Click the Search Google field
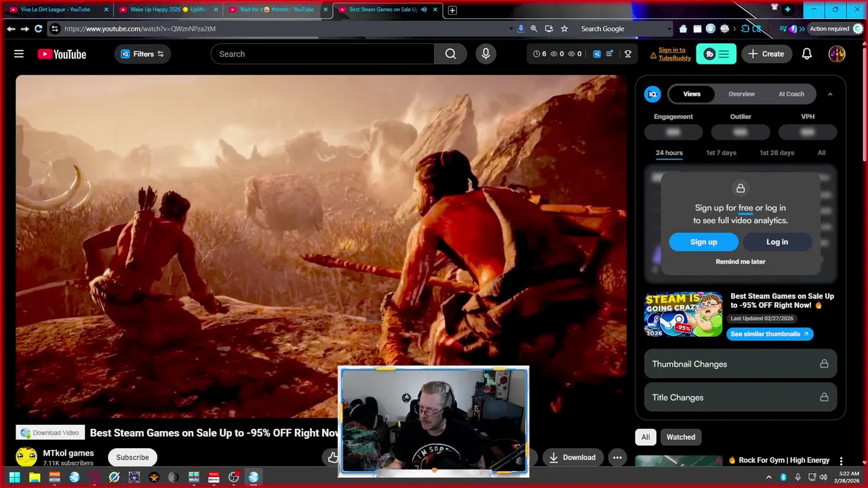The height and width of the screenshot is (488, 868). [x=620, y=28]
